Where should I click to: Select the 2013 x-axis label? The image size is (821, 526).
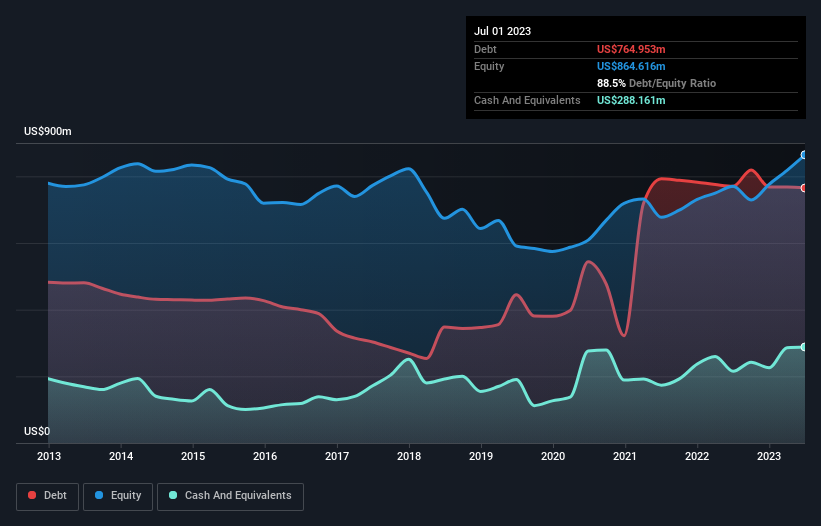[x=49, y=456]
